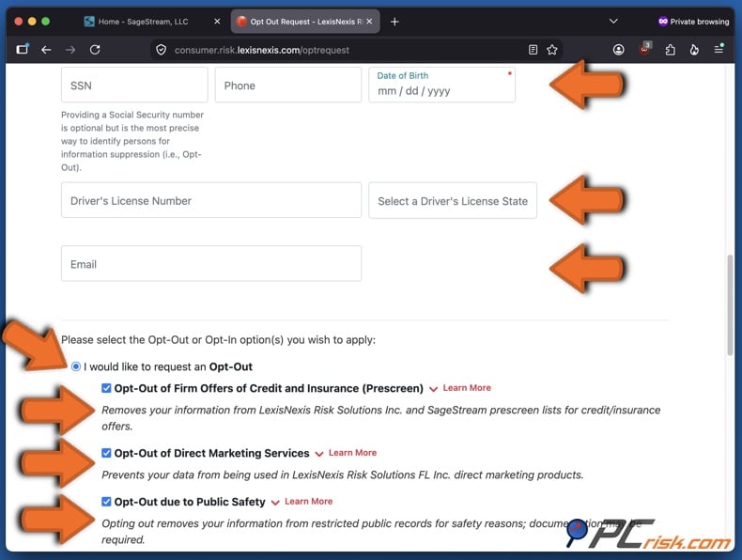
Task: Focus the Phone input field
Action: point(288,86)
